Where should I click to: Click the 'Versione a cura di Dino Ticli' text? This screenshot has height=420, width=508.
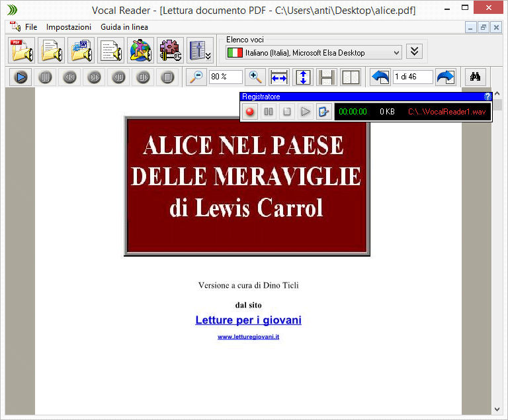(x=249, y=285)
